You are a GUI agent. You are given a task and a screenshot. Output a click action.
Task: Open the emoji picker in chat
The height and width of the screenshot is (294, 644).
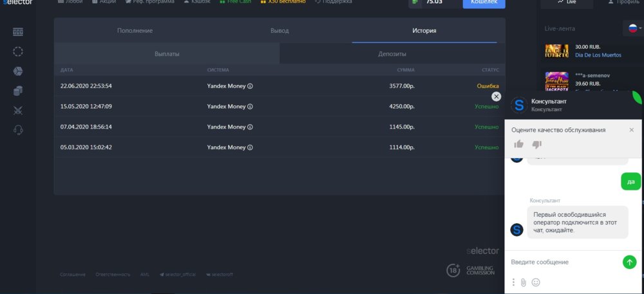coord(536,282)
